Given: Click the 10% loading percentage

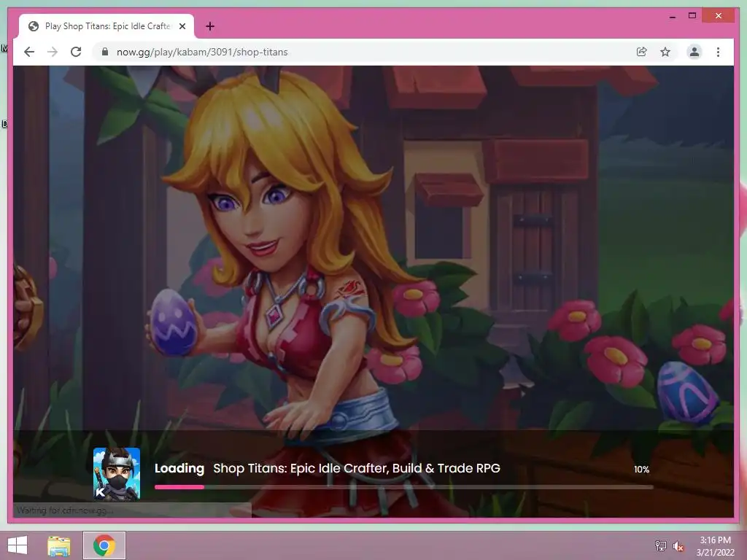Looking at the screenshot, I should coord(641,470).
